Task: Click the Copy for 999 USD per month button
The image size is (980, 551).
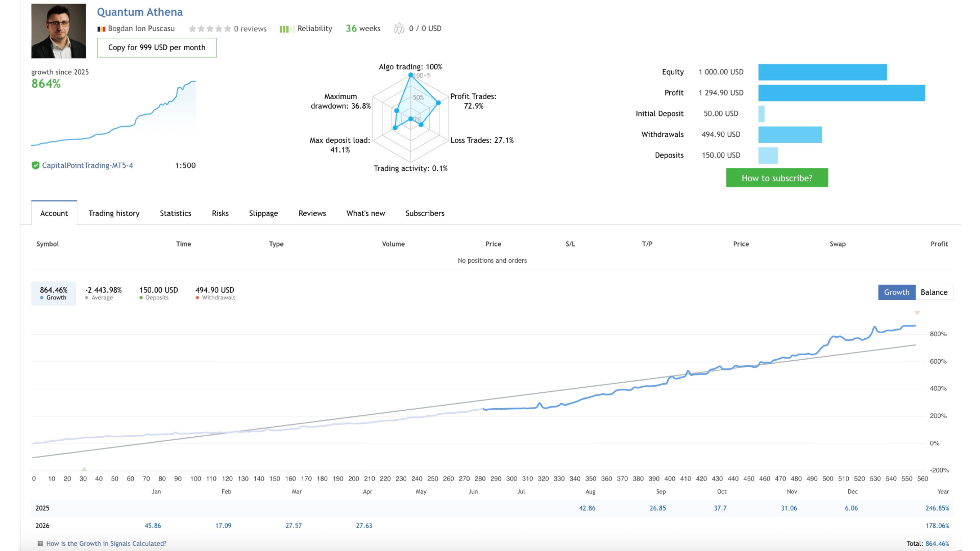Action: click(x=156, y=47)
